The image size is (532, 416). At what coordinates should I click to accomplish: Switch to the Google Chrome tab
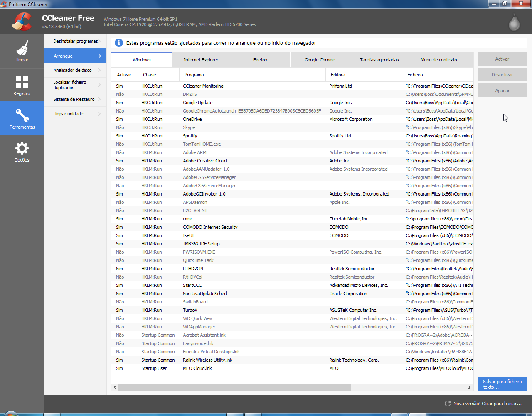tap(320, 60)
